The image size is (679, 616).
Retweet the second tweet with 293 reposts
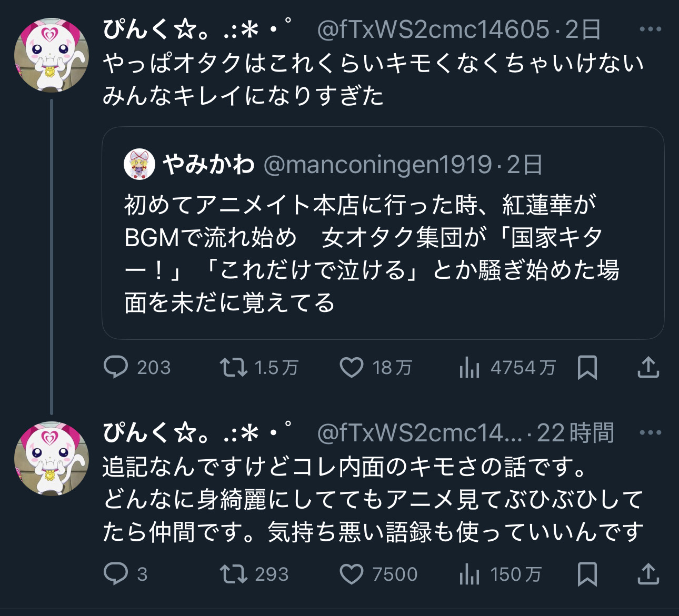pos(233,574)
